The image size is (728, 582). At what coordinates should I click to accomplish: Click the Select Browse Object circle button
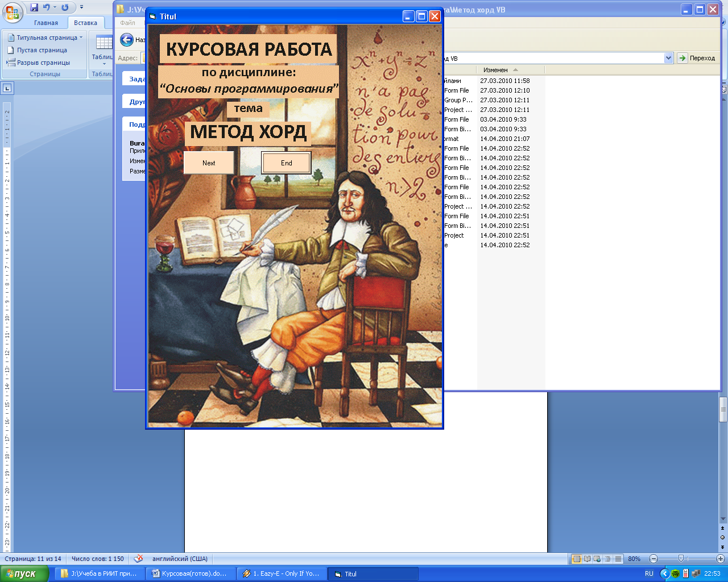(x=723, y=537)
